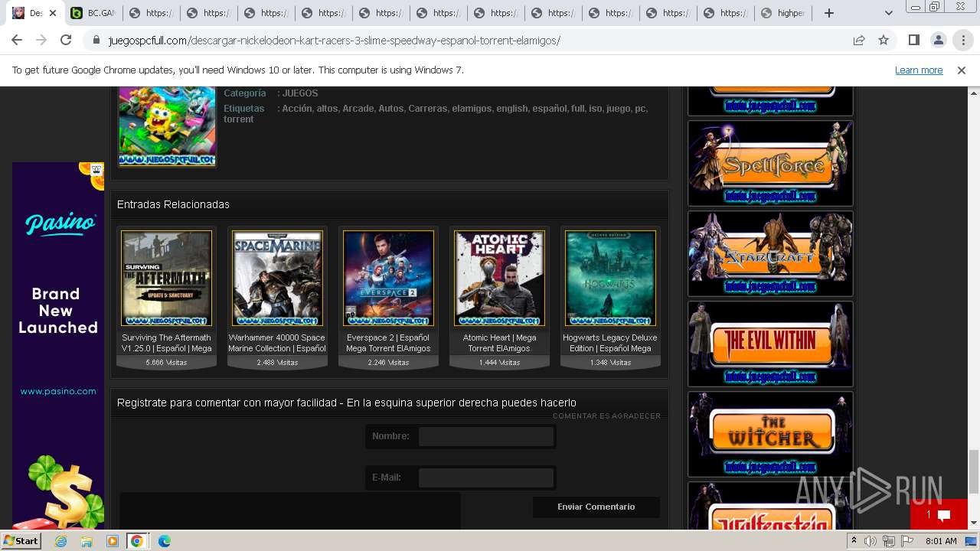The width and height of the screenshot is (980, 551).
Task: Open the Wolfenstein sidebar banner
Action: click(x=770, y=507)
